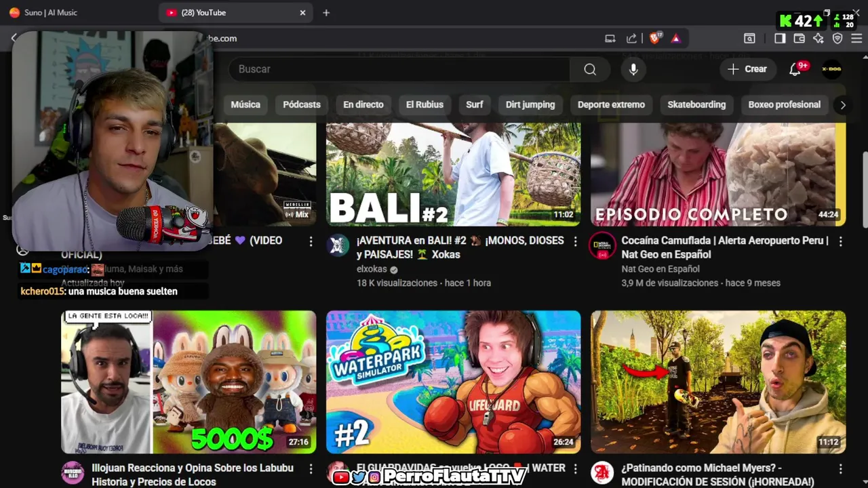This screenshot has width=868, height=488.
Task: Click the browser address bar URL
Action: point(407,39)
